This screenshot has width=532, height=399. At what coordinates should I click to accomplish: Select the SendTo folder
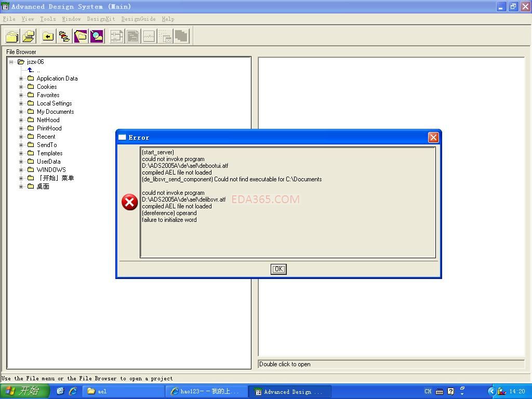(x=47, y=145)
